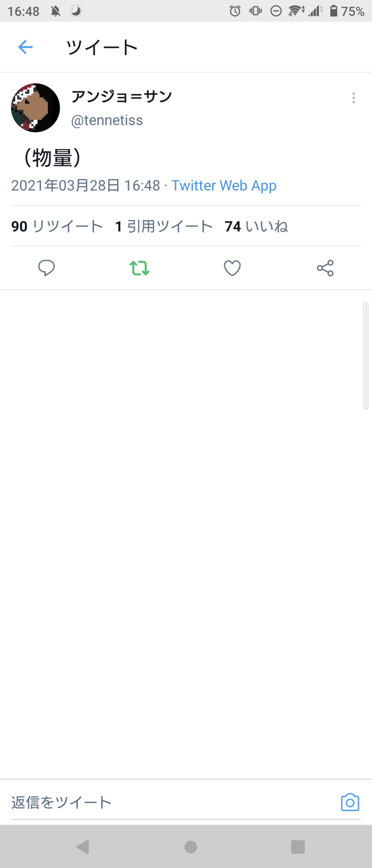Click the scrollbar on the right edge
372x868 pixels.
pos(366,355)
